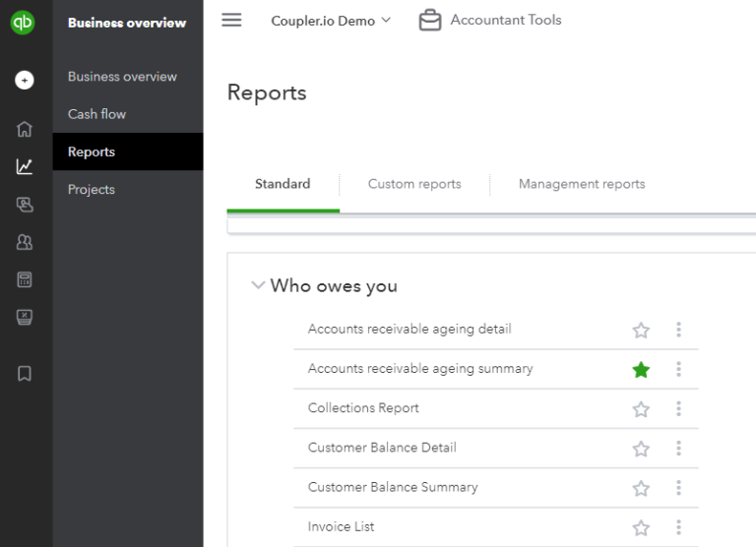Open the calculator-style sidebar icon
The image size is (756, 547).
(25, 279)
